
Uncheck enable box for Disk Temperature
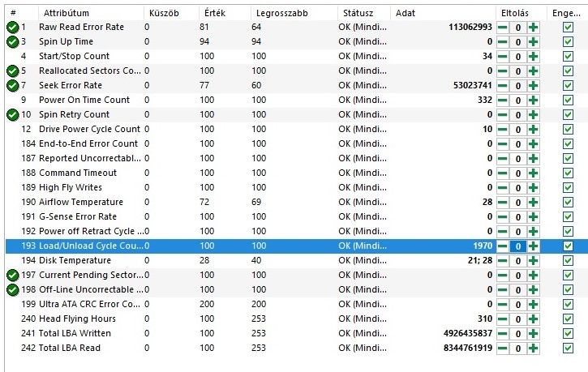[x=568, y=261]
